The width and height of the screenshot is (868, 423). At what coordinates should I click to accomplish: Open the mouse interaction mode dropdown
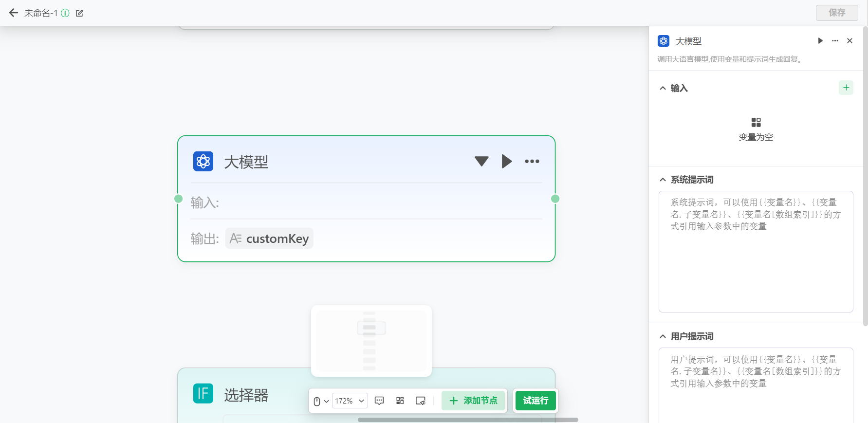click(321, 401)
